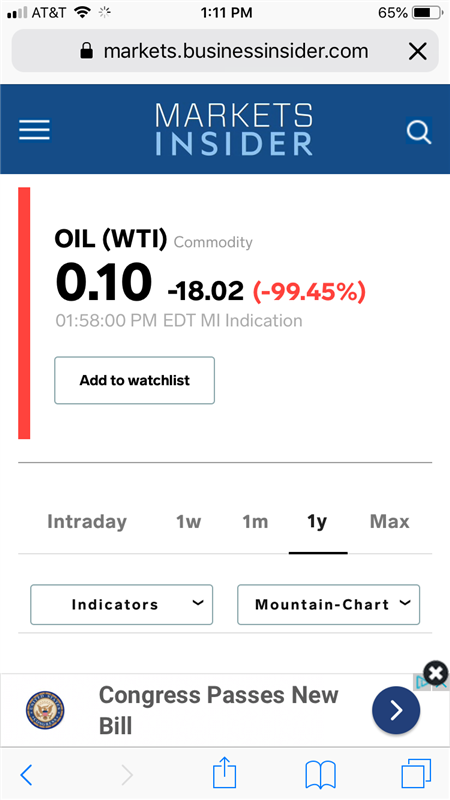Image resolution: width=450 pixels, height=800 pixels.
Task: Open the hamburger menu icon
Action: click(35, 130)
